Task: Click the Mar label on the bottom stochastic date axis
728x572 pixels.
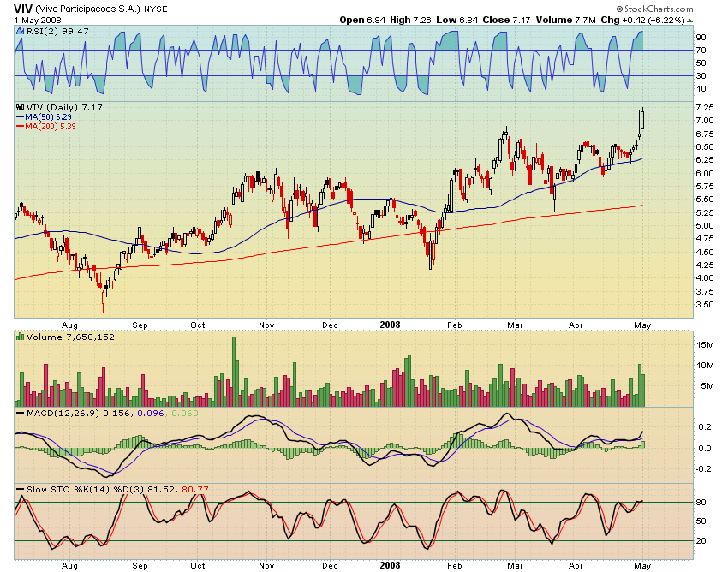Action: click(516, 565)
